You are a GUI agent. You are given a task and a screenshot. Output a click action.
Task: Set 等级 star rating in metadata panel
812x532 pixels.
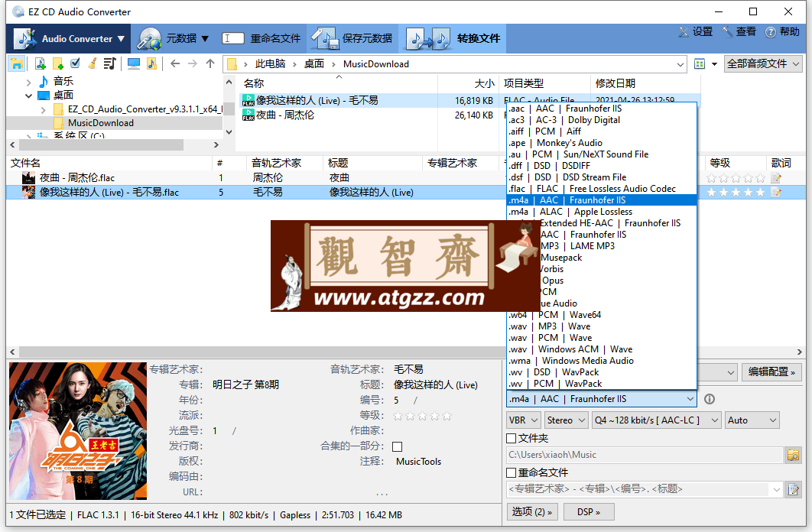pyautogui.click(x=422, y=416)
